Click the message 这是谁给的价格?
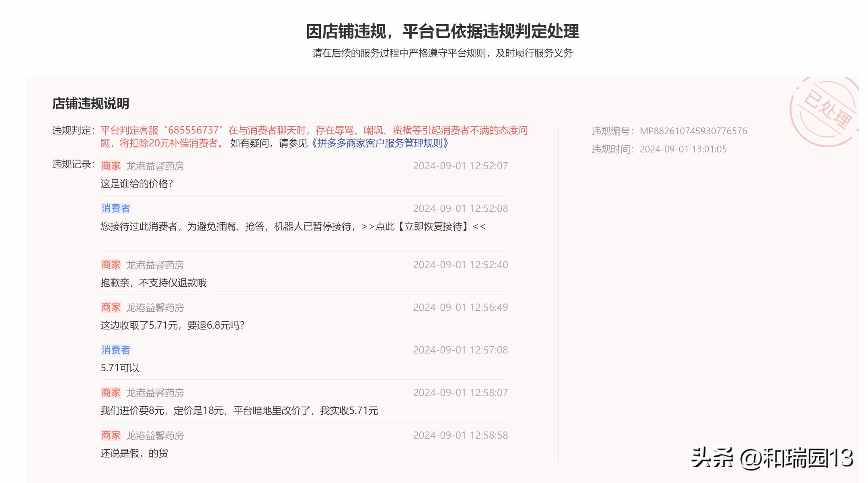Image resolution: width=868 pixels, height=483 pixels. pyautogui.click(x=137, y=184)
